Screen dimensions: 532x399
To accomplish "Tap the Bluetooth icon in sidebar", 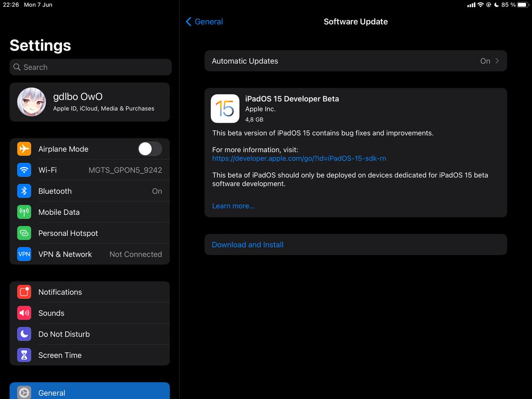I will pos(24,191).
